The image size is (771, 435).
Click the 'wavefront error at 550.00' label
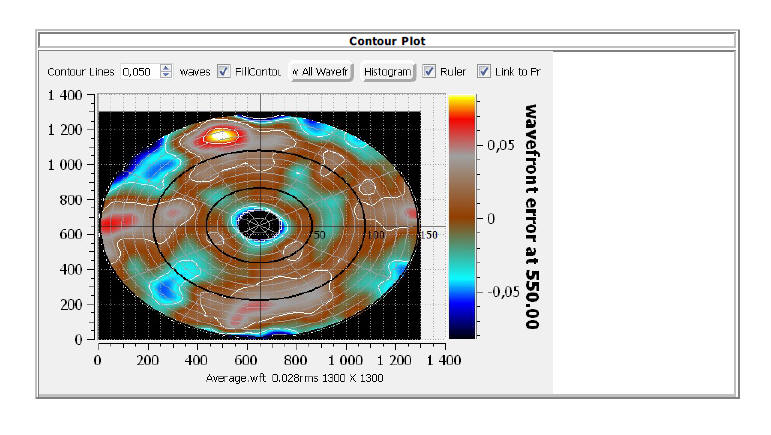[532, 216]
